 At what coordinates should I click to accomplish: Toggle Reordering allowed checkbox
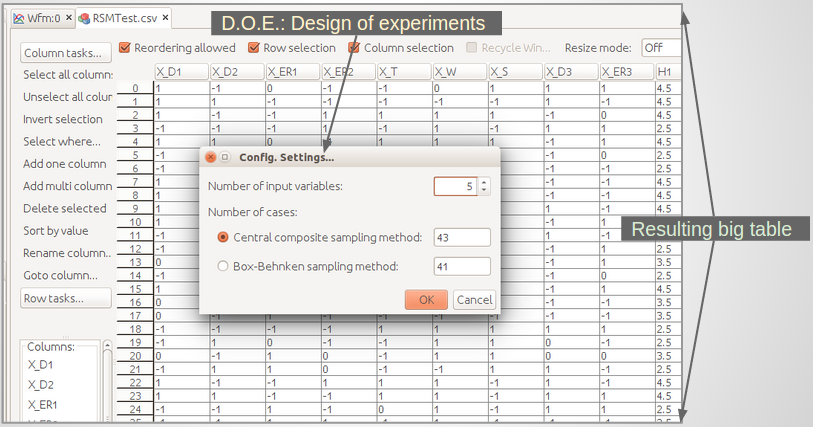tap(125, 47)
